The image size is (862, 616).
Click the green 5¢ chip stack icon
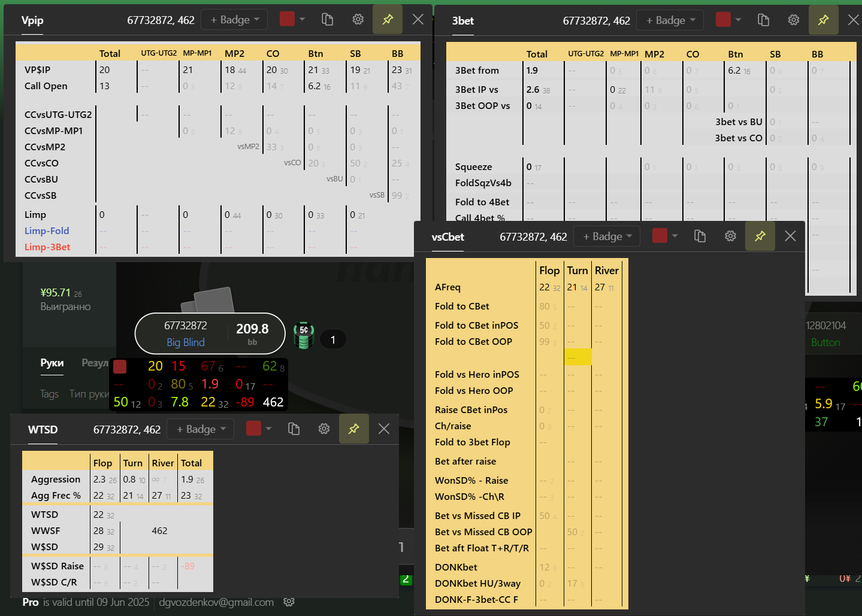pos(304,335)
